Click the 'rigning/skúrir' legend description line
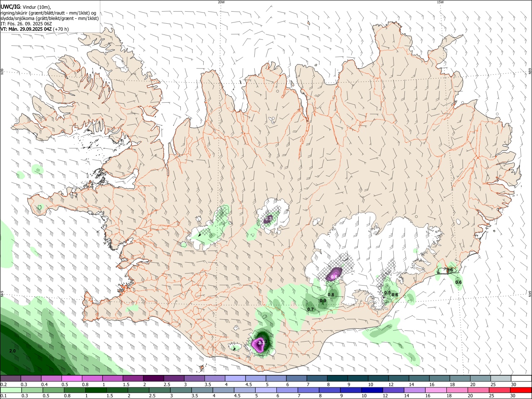 click(x=48, y=13)
